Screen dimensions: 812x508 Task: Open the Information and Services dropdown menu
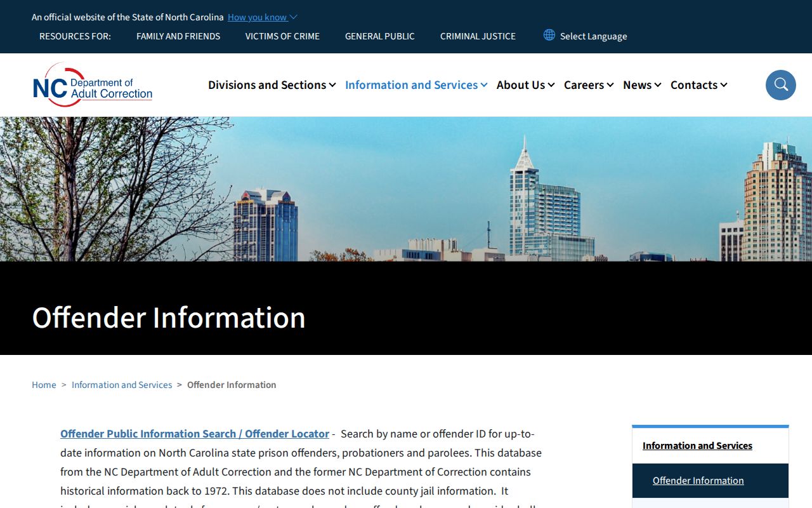click(x=416, y=85)
